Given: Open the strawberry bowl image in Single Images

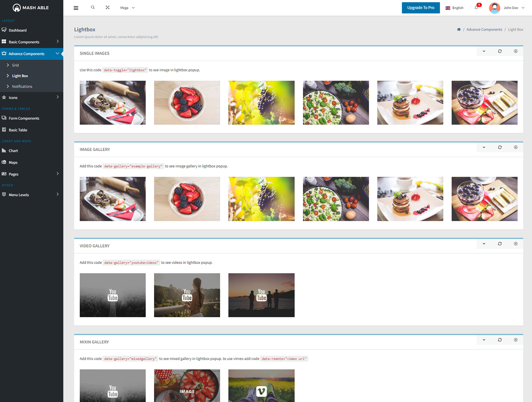Looking at the screenshot, I should (187, 103).
